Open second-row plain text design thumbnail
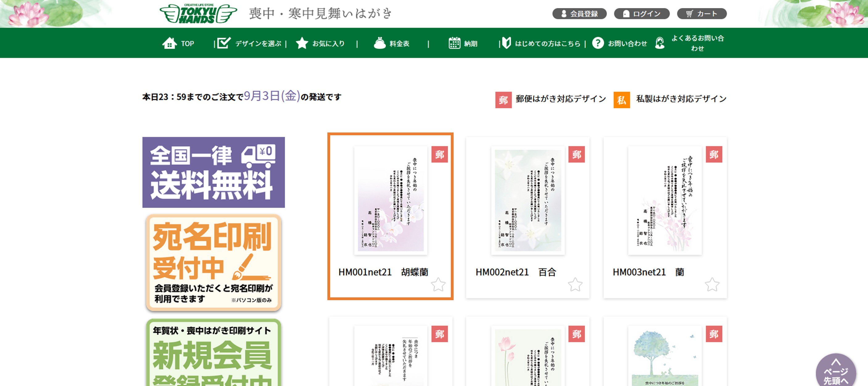Image resolution: width=868 pixels, height=386 pixels. [x=391, y=356]
